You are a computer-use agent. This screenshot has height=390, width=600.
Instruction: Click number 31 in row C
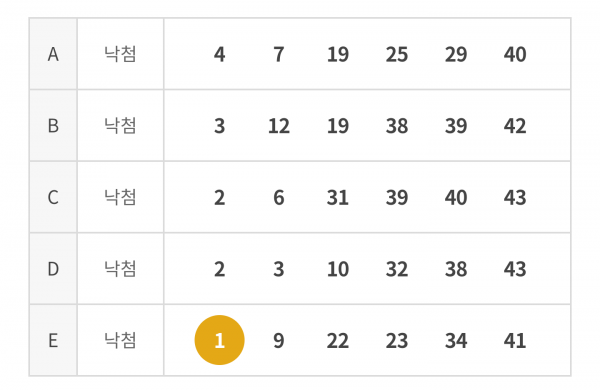(x=338, y=197)
